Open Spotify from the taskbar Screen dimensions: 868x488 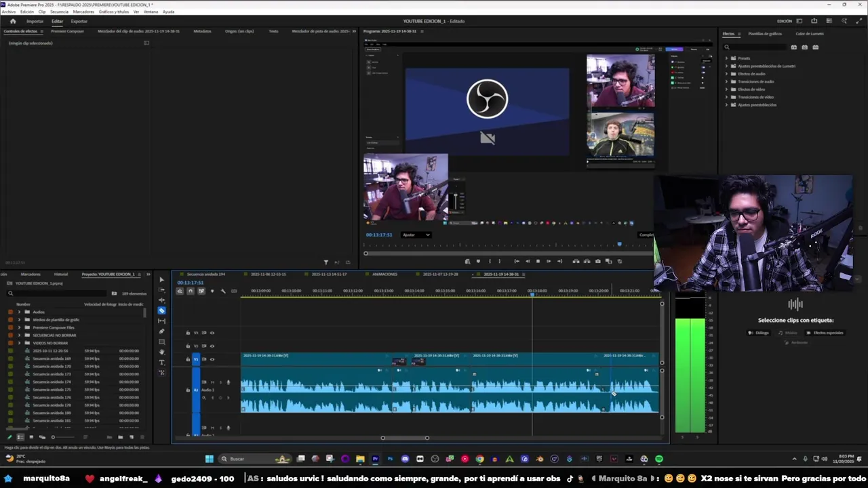click(x=658, y=459)
